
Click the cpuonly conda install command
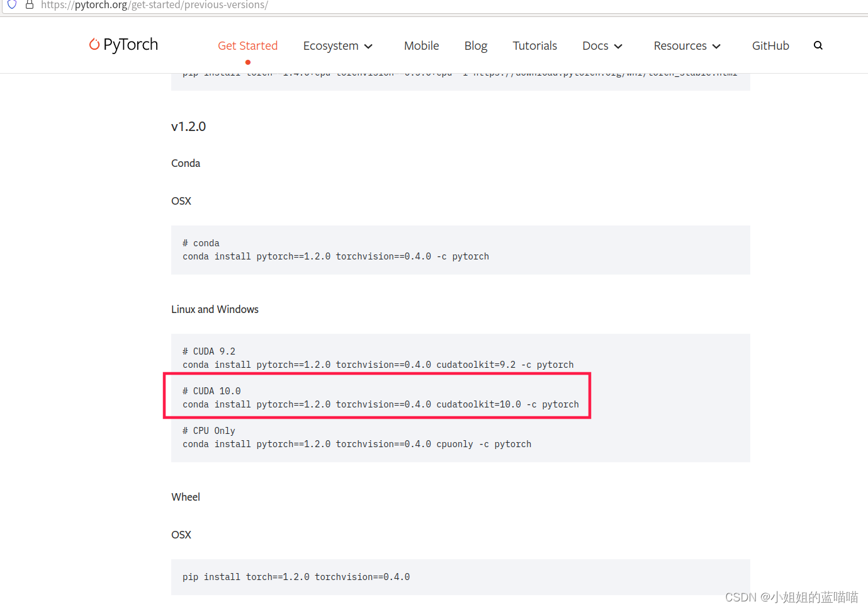click(x=357, y=444)
